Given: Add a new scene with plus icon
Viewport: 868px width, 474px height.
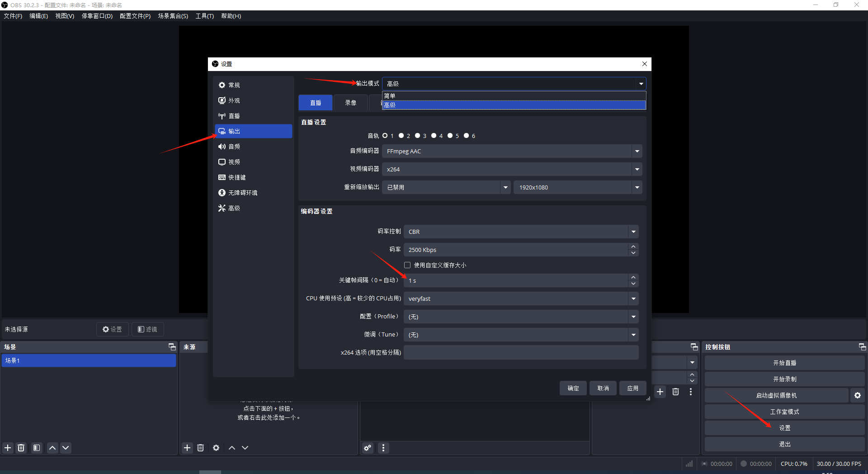Looking at the screenshot, I should tap(8, 448).
